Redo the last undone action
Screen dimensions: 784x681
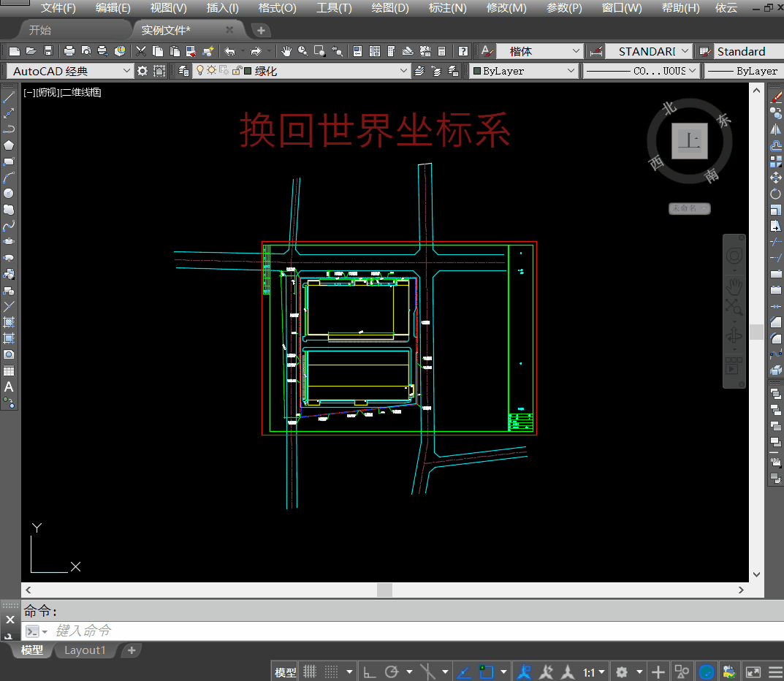(x=256, y=51)
